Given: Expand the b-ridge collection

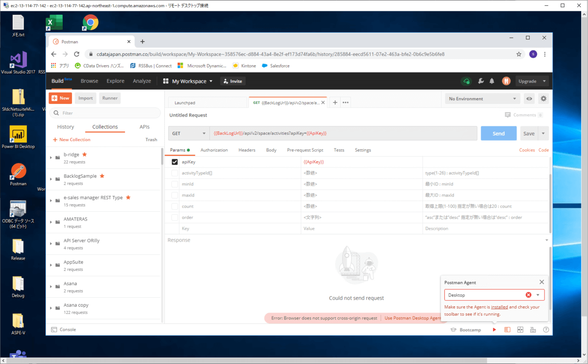Looking at the screenshot, I should pyautogui.click(x=51, y=158).
